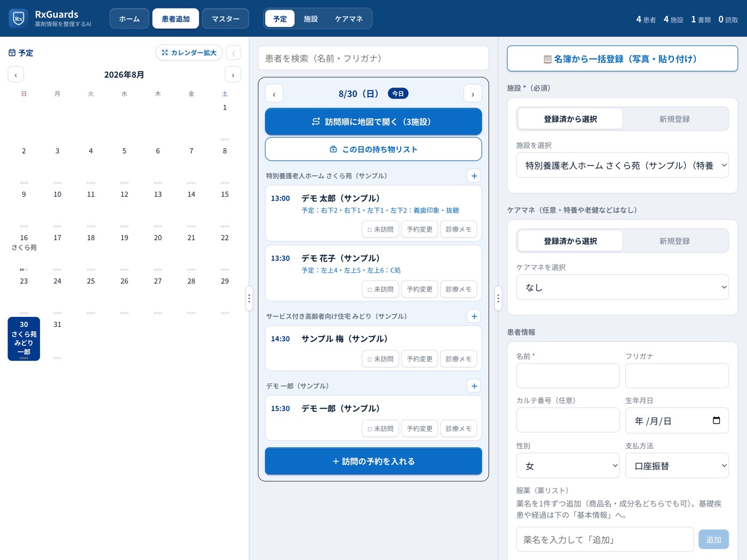Switch to the ホーム tab
The height and width of the screenshot is (560, 747).
129,19
